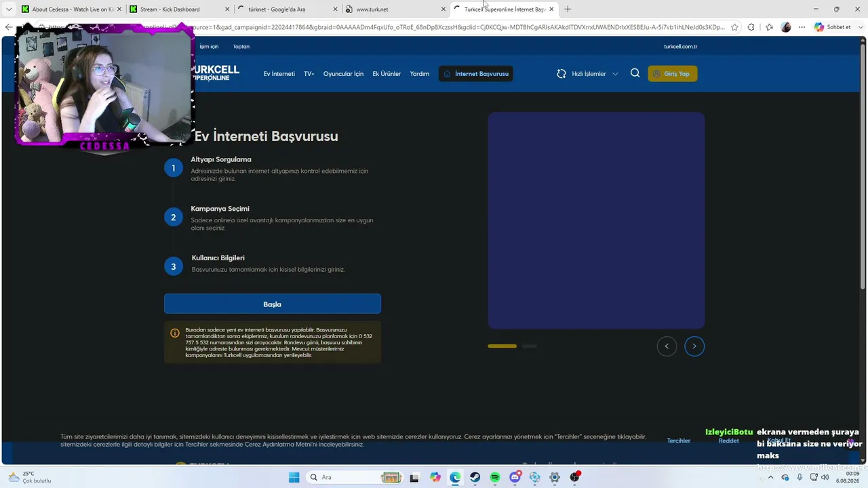Close the Turkcell Superonline tab

tap(551, 9)
